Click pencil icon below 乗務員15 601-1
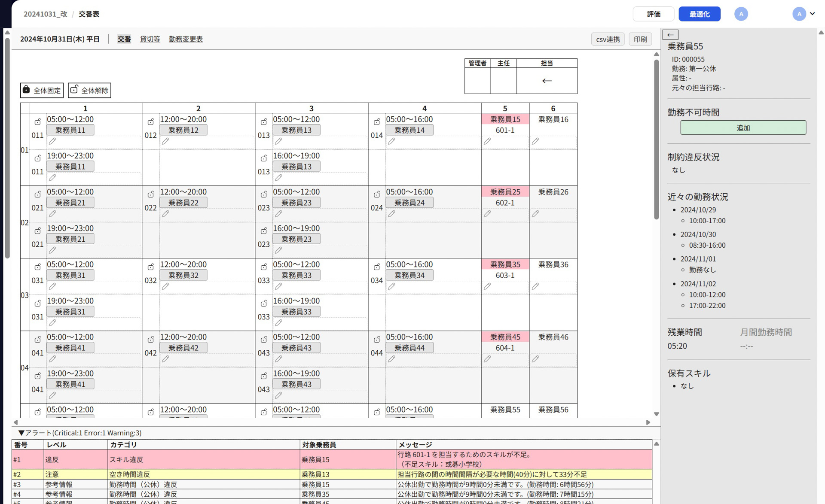Screen dimensions: 825x504 487,141
